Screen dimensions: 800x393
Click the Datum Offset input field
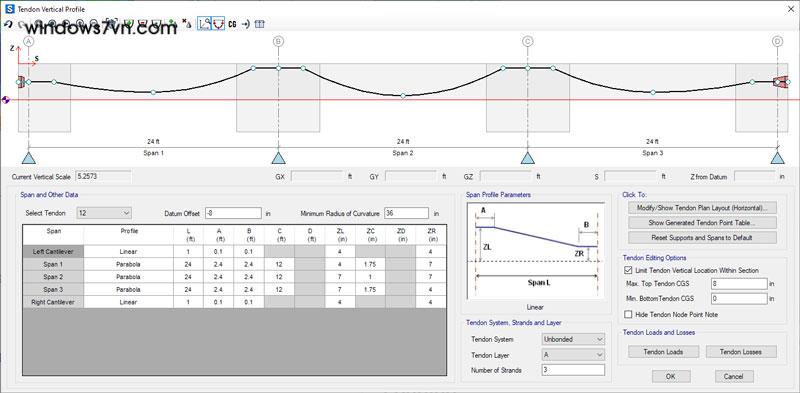point(233,213)
